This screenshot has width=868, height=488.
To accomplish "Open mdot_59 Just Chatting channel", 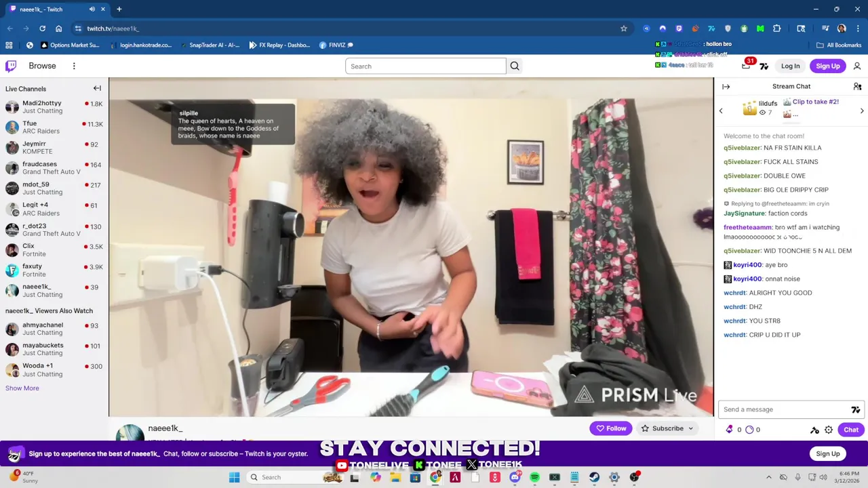I will coord(54,188).
